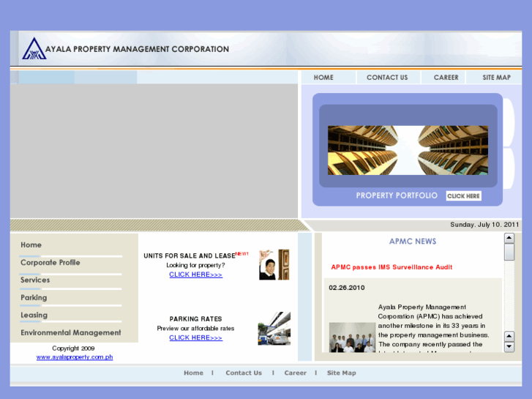Click the Copyright 2009 text
Screen dimensions: 532x399
click(x=73, y=348)
